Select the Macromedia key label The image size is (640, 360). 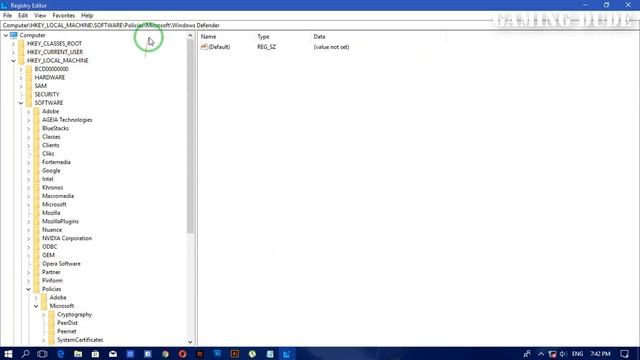[58, 196]
